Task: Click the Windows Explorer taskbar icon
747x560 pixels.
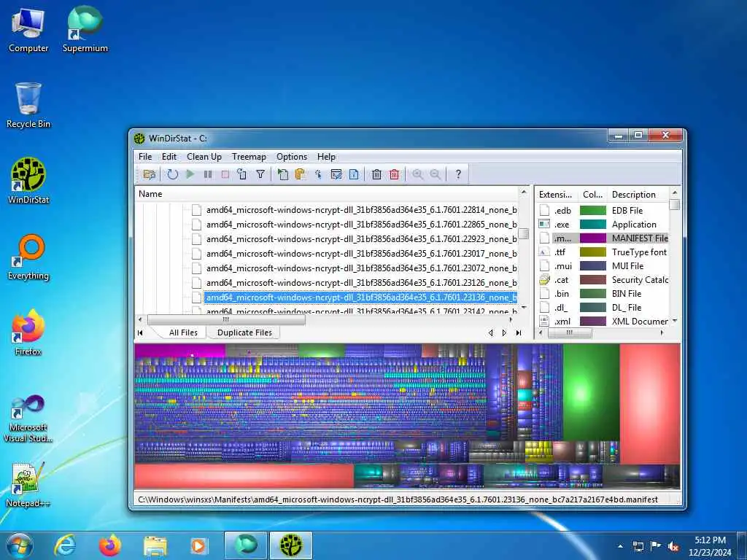Action: [155, 545]
